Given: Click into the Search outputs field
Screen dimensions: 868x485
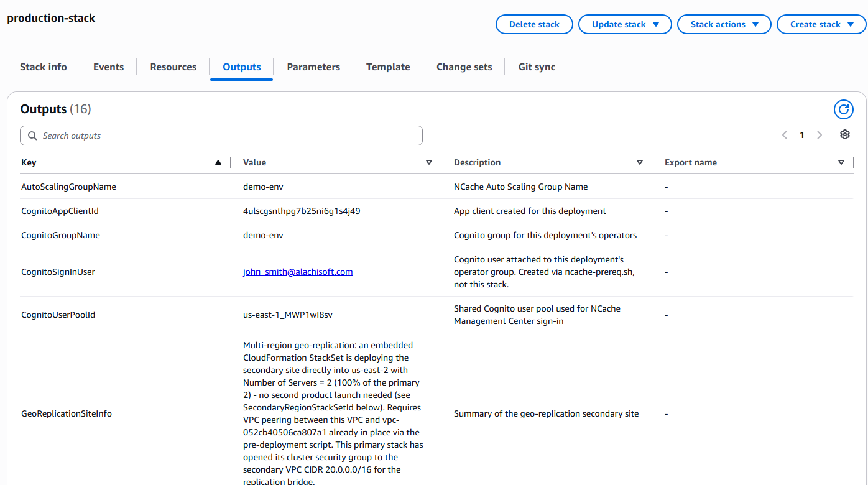Looking at the screenshot, I should pyautogui.click(x=221, y=136).
